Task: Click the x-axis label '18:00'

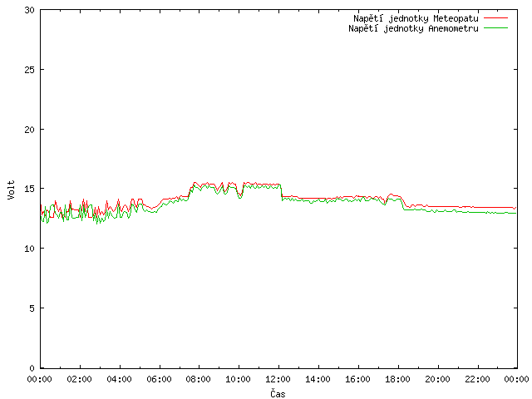Action: point(397,379)
